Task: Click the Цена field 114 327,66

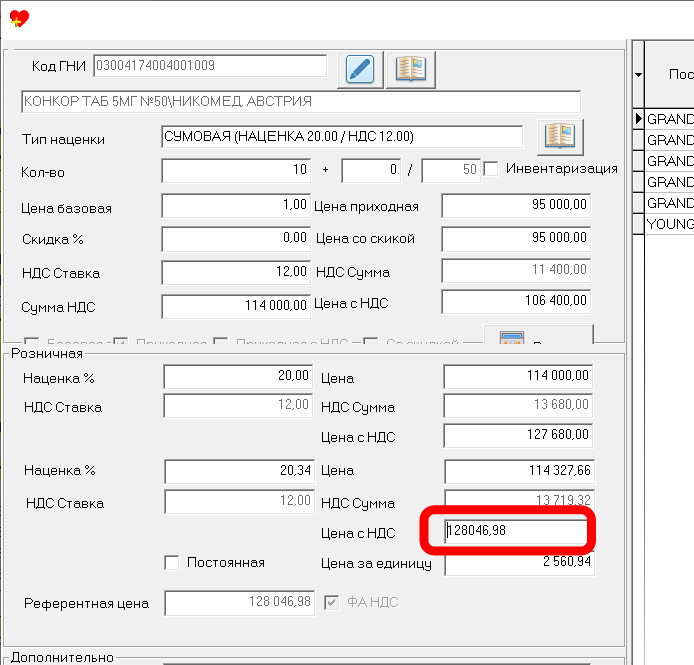Action: [x=520, y=471]
